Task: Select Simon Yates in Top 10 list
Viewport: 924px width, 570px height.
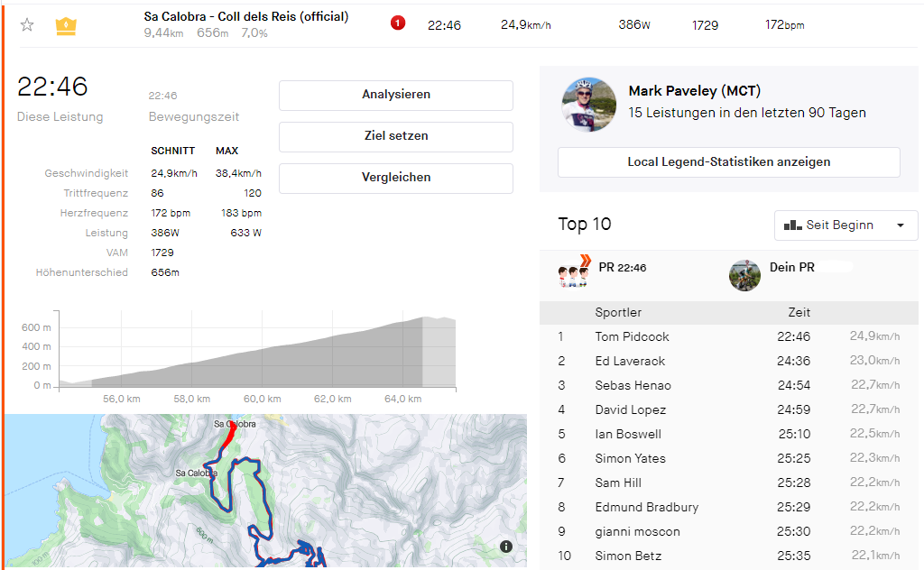Action: pos(630,458)
